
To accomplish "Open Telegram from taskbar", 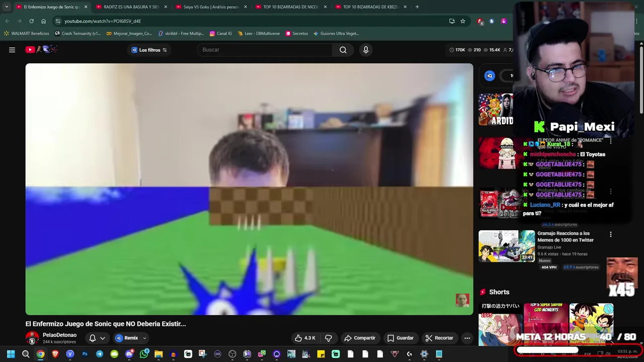I will coord(100,354).
